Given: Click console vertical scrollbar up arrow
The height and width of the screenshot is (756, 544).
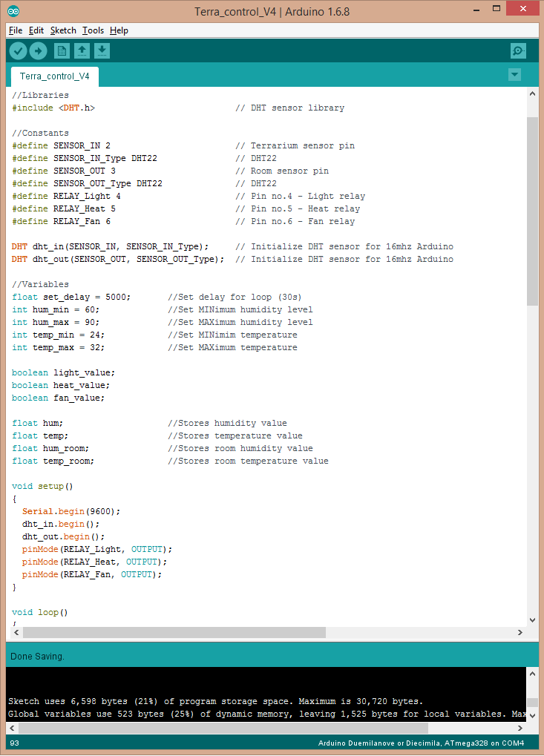Looking at the screenshot, I should [x=532, y=674].
